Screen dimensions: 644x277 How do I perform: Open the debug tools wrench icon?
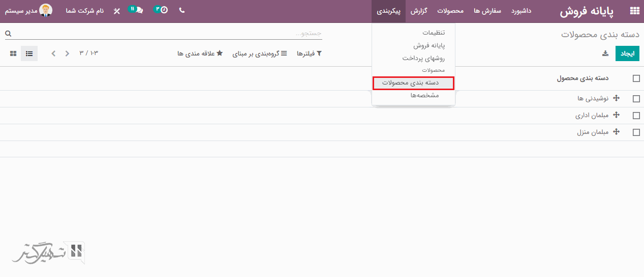[117, 11]
